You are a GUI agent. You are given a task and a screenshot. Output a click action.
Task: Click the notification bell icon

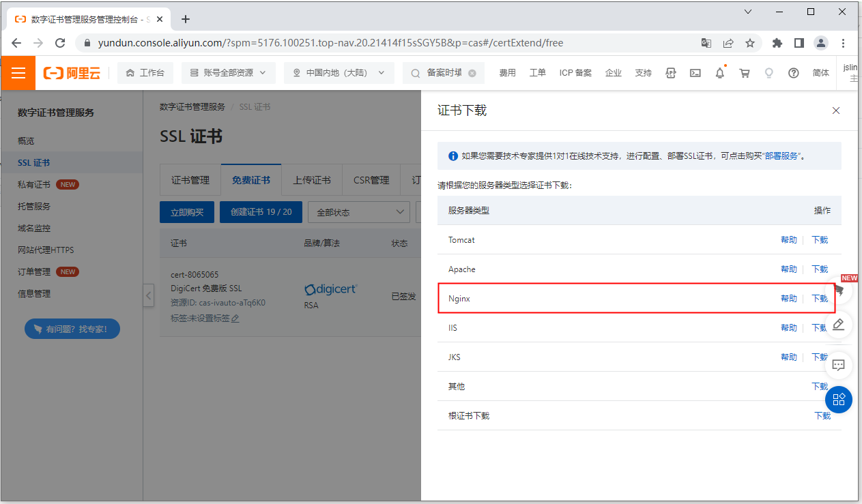click(x=719, y=73)
